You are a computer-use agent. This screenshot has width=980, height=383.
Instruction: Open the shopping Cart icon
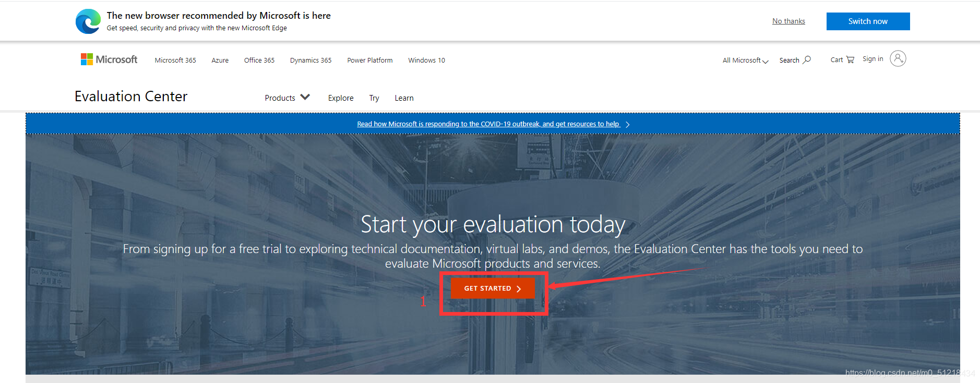click(x=850, y=59)
